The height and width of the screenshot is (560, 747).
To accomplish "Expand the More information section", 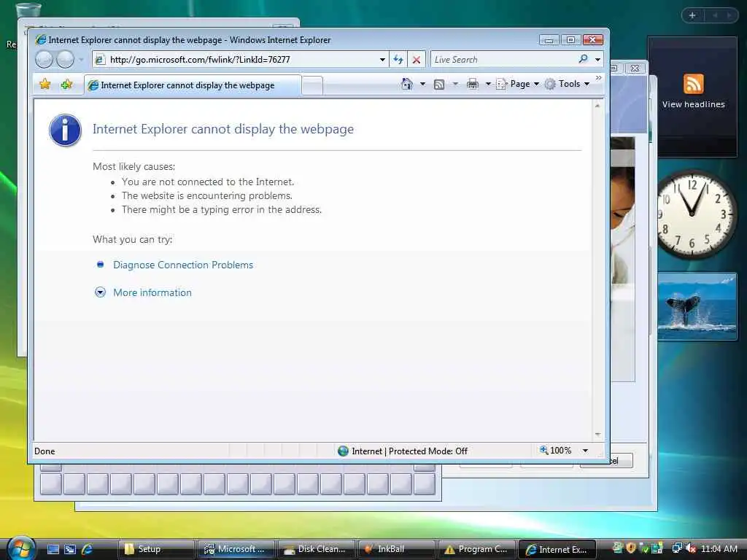I will pos(152,292).
